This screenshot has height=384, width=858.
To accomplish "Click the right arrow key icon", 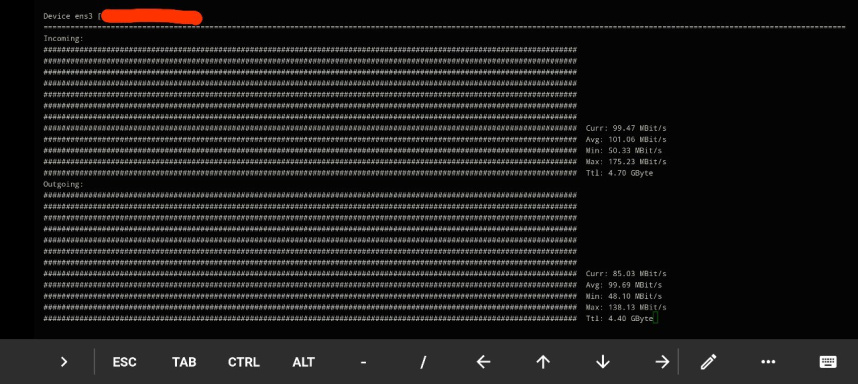I will coord(662,362).
